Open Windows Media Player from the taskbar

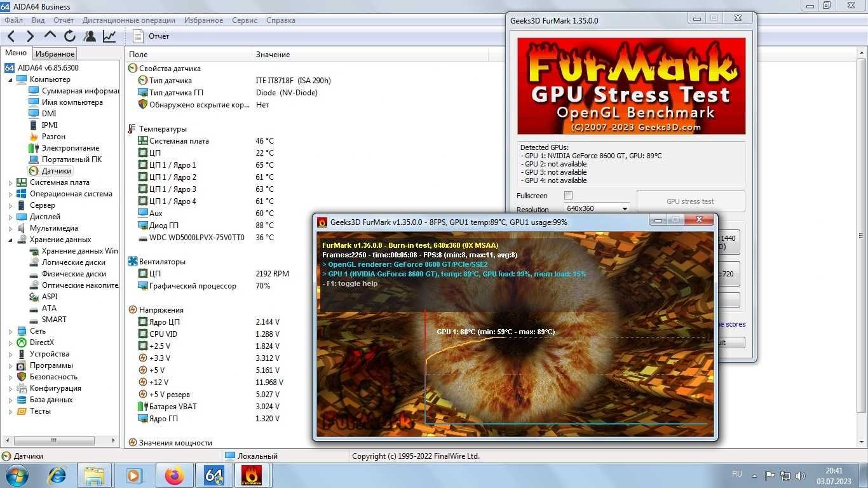[x=134, y=475]
